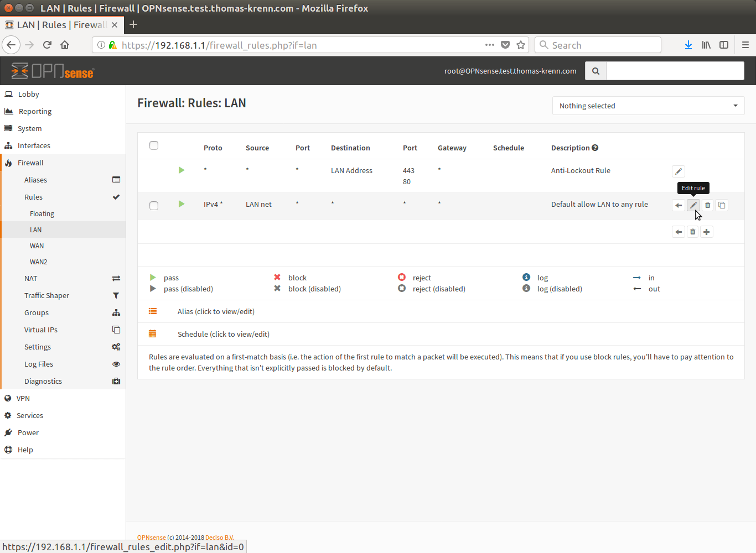
Task: Delete the Default allow LAN rule
Action: (x=707, y=205)
